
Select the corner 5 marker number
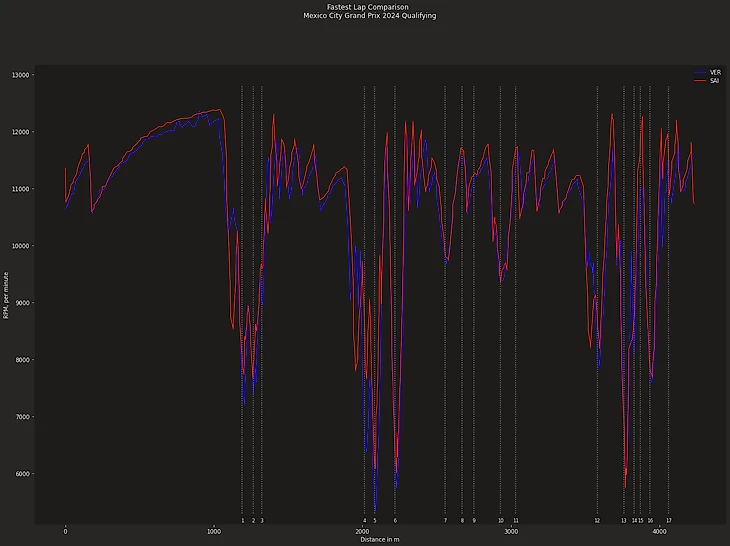[x=375, y=521]
